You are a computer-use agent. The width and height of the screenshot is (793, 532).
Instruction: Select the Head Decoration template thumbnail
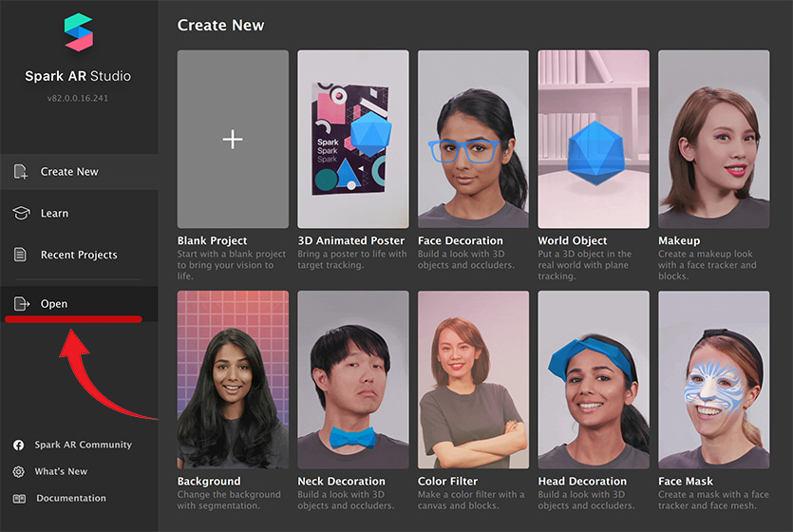coord(594,380)
